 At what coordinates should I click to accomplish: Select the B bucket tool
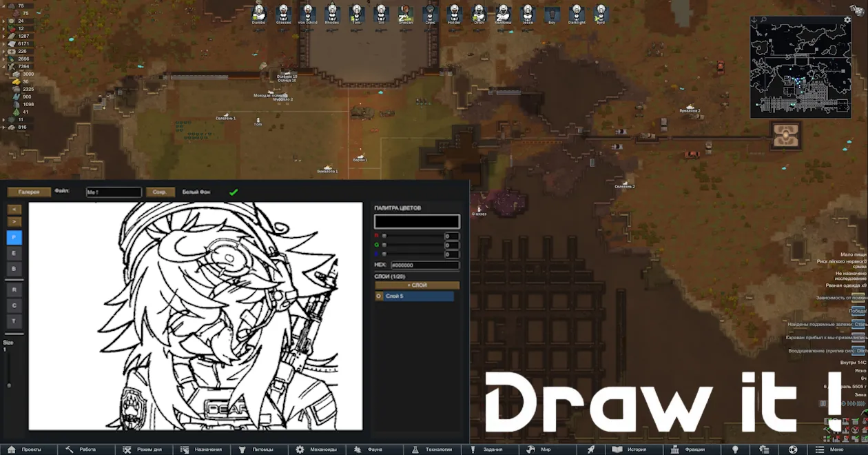(x=14, y=268)
